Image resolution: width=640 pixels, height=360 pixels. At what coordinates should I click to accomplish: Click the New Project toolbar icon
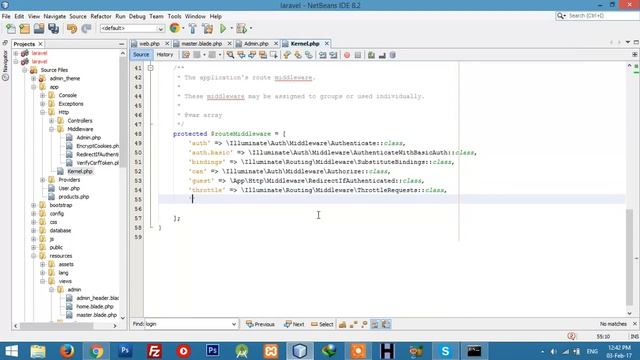[25, 29]
